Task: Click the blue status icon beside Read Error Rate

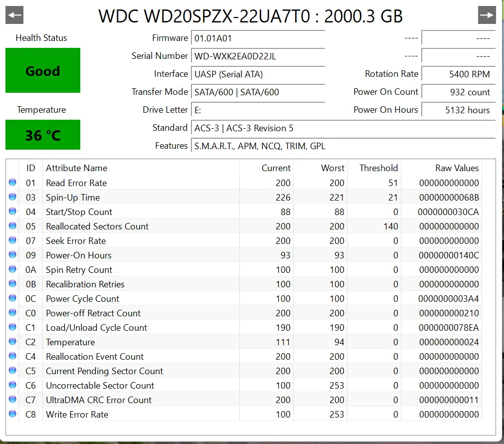Action: click(12, 182)
